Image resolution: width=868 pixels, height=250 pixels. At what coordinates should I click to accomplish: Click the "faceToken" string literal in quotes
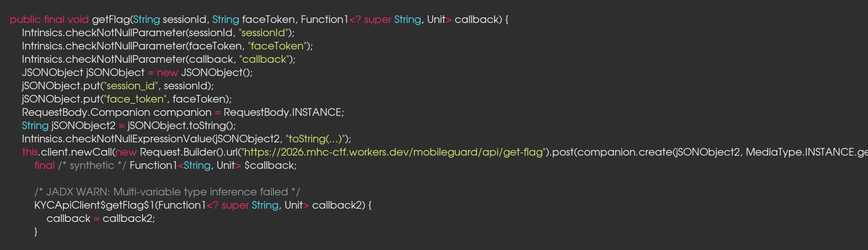coord(277,46)
